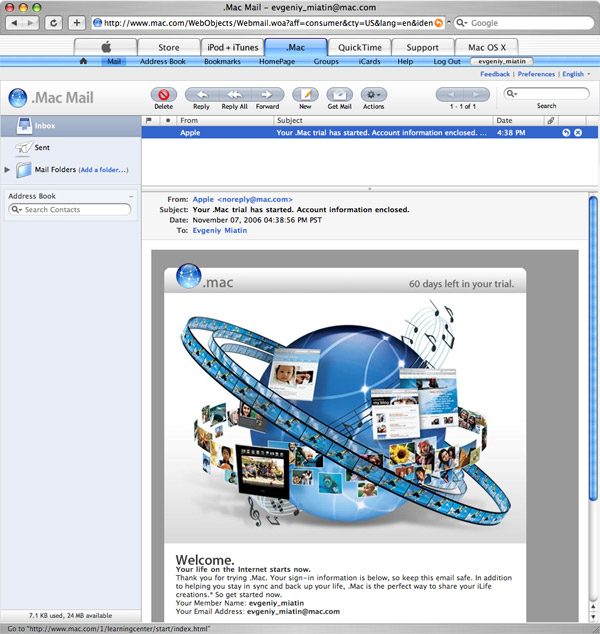
Task: Click Log Out
Action: (x=447, y=61)
